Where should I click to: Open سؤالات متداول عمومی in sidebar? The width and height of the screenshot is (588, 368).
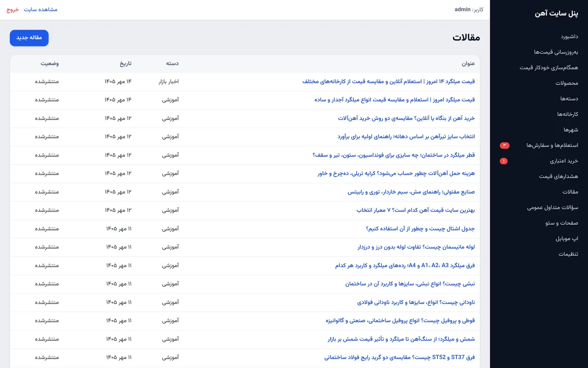coord(553,208)
